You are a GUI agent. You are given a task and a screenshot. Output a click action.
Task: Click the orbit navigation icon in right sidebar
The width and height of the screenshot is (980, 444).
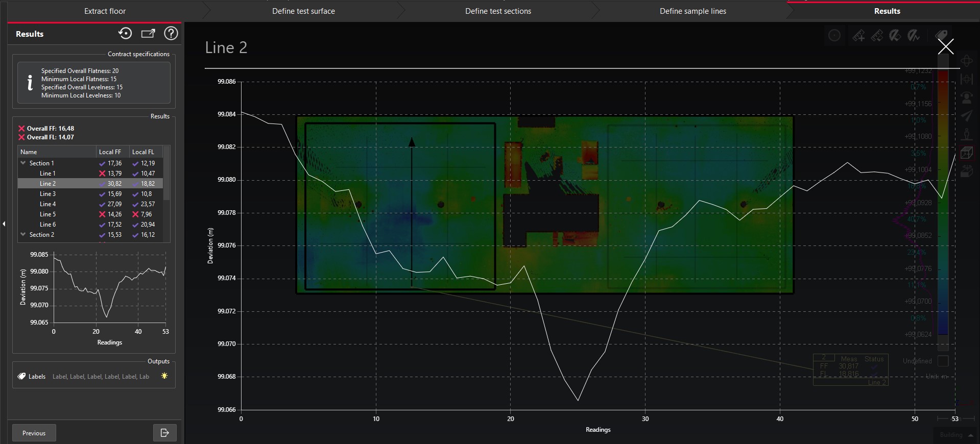pyautogui.click(x=967, y=61)
